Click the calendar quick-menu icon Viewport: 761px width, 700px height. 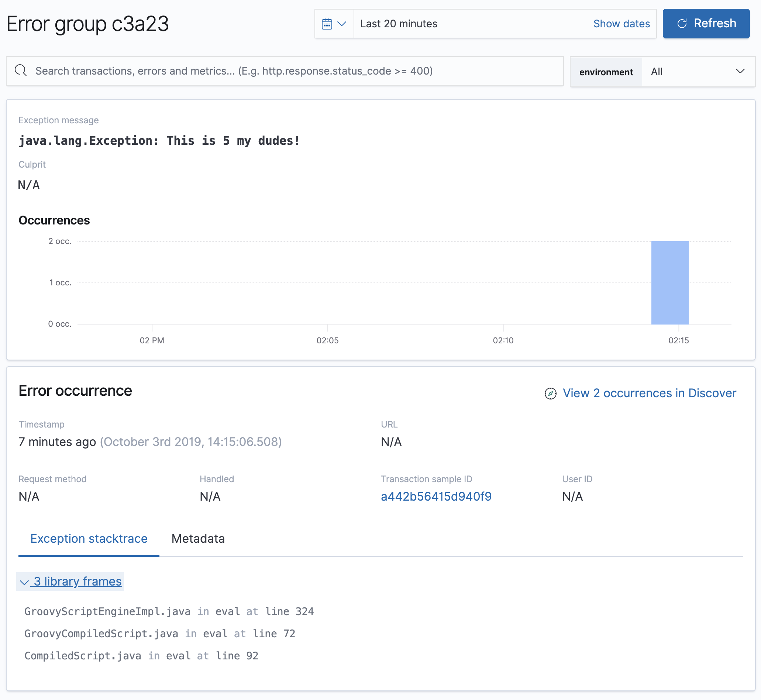(327, 24)
